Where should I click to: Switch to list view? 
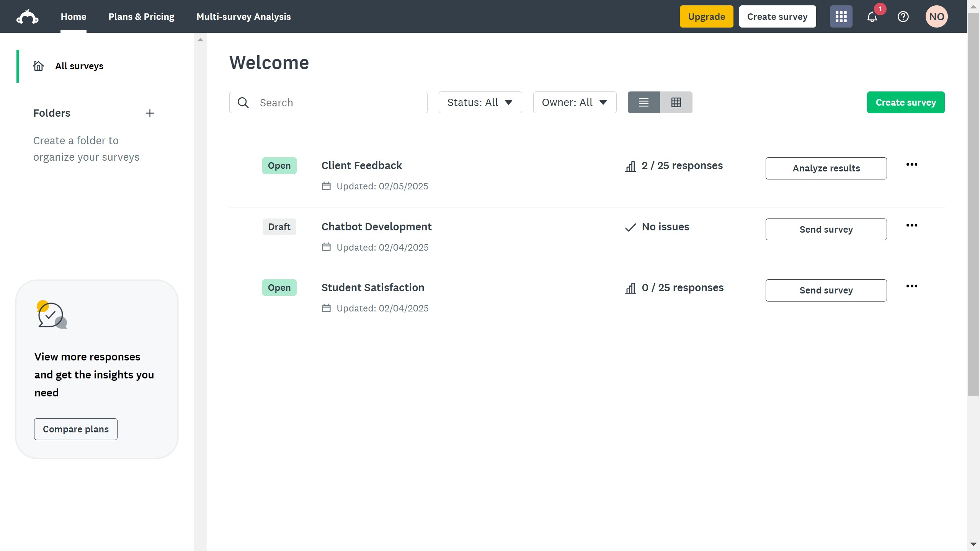point(644,103)
